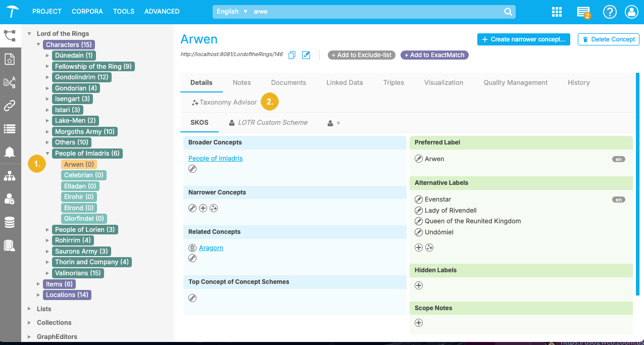Collapse the People of Imladris node
The height and width of the screenshot is (345, 644).
click(x=47, y=154)
